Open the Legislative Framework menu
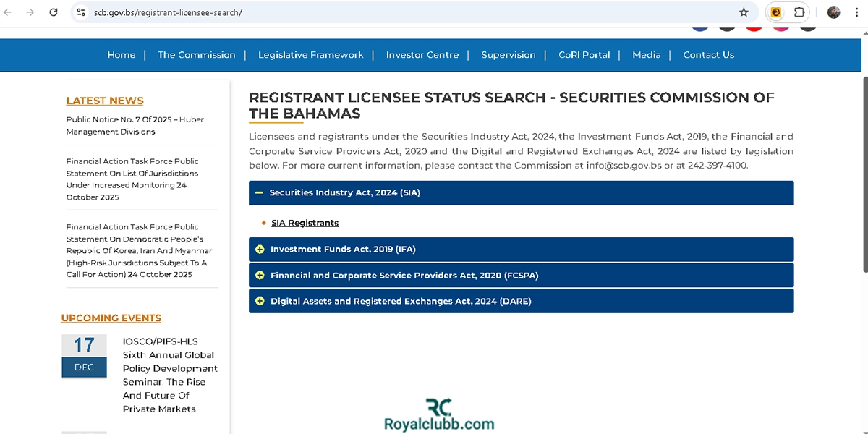Screen dimensions: 868x434 (x=310, y=55)
